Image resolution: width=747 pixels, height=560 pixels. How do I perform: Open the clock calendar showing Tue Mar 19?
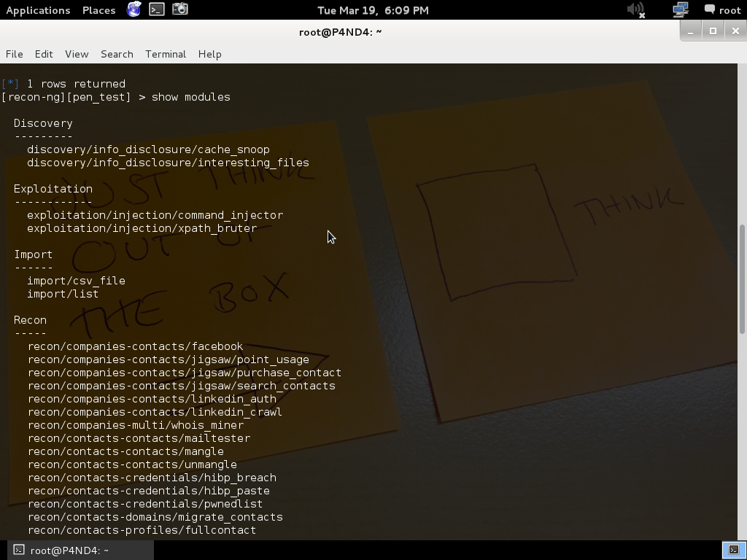373,10
